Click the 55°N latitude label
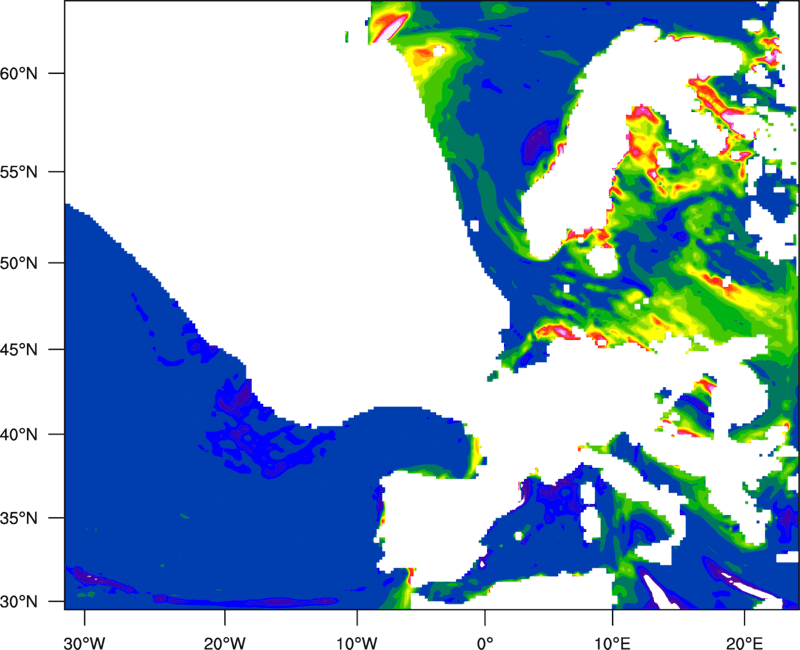 pos(18,172)
